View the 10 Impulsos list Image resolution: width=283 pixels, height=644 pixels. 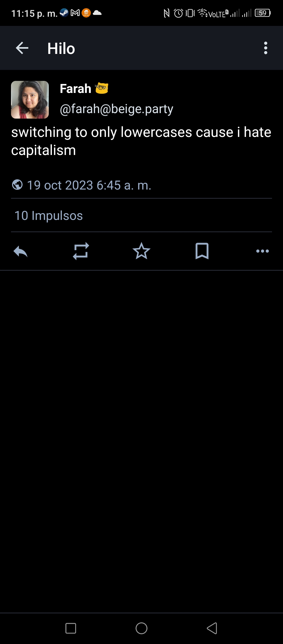tap(49, 216)
